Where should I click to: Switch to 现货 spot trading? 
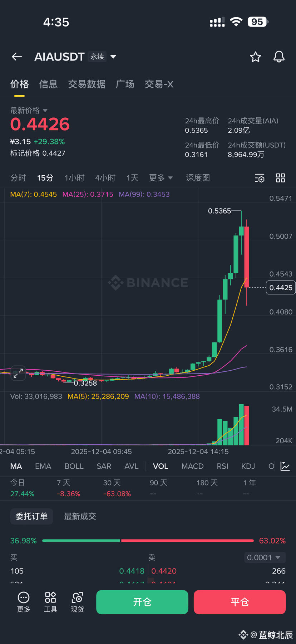(x=77, y=602)
